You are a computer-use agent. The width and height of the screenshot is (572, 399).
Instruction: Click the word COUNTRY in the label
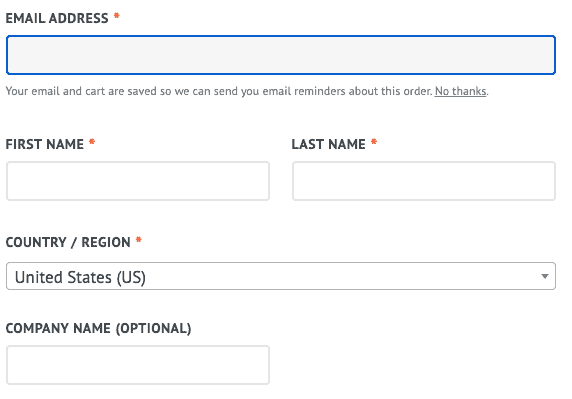(x=36, y=242)
